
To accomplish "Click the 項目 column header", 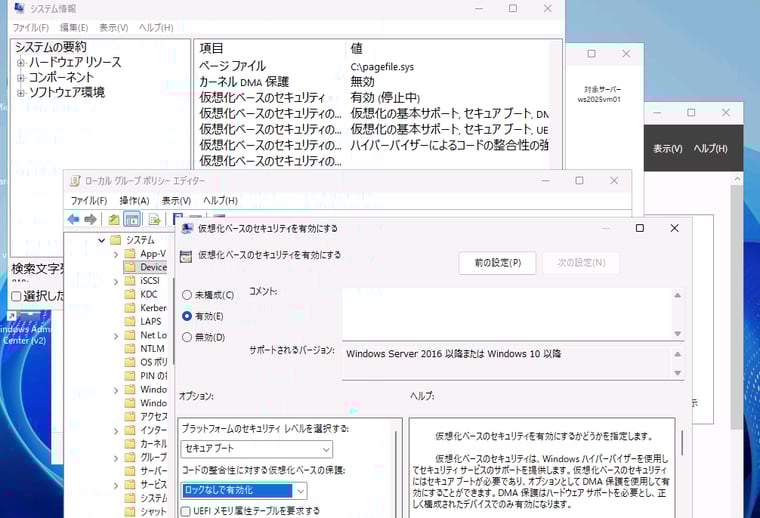I will click(x=211, y=48).
